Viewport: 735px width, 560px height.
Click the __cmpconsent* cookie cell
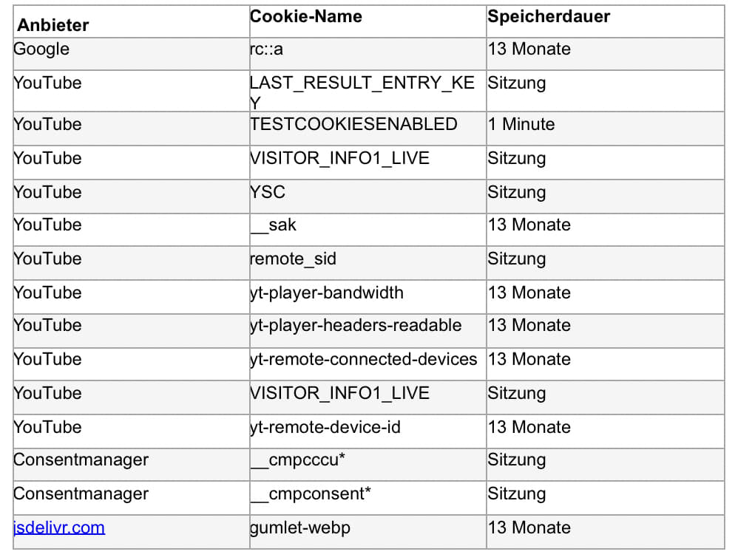point(311,494)
